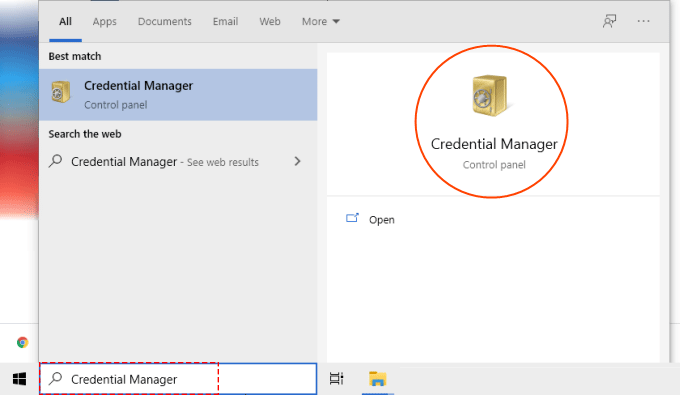Click the taskbar search magnifier icon
Screen dimensions: 680x395
(x=56, y=379)
